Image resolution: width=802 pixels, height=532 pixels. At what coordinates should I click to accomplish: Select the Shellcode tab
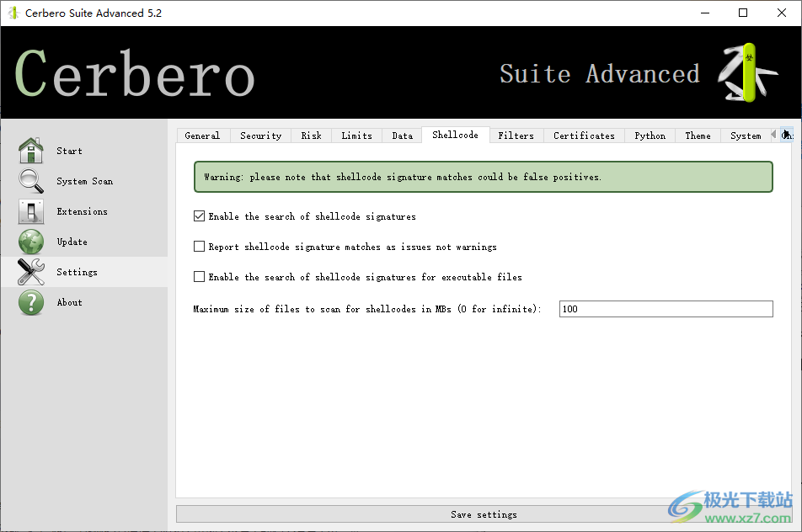[455, 135]
